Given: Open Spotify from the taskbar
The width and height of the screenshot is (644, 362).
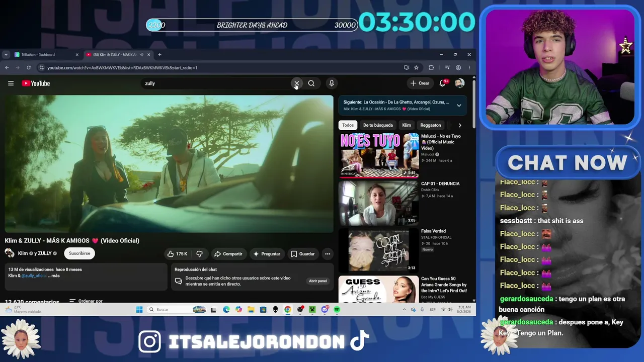Looking at the screenshot, I should [337, 309].
